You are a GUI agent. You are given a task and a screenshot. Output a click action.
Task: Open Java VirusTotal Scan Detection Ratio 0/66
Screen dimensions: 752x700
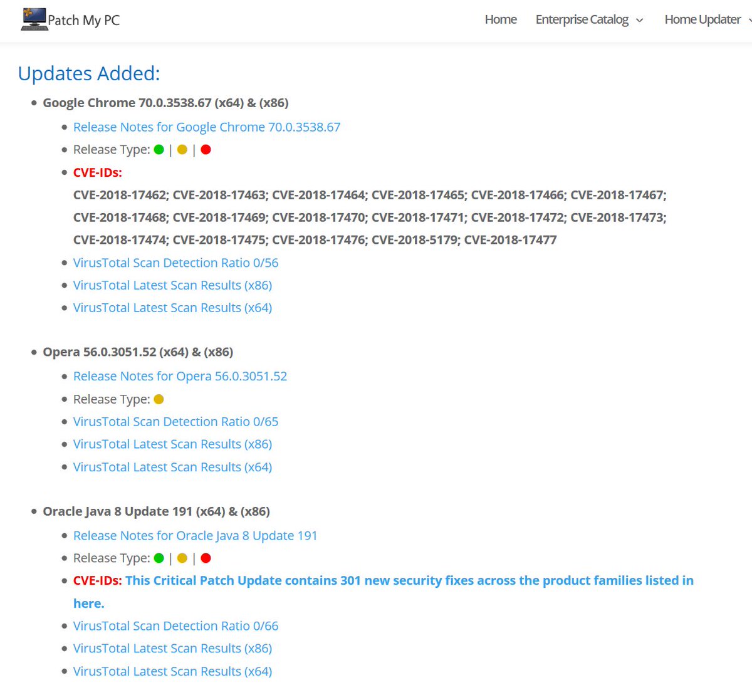175,626
